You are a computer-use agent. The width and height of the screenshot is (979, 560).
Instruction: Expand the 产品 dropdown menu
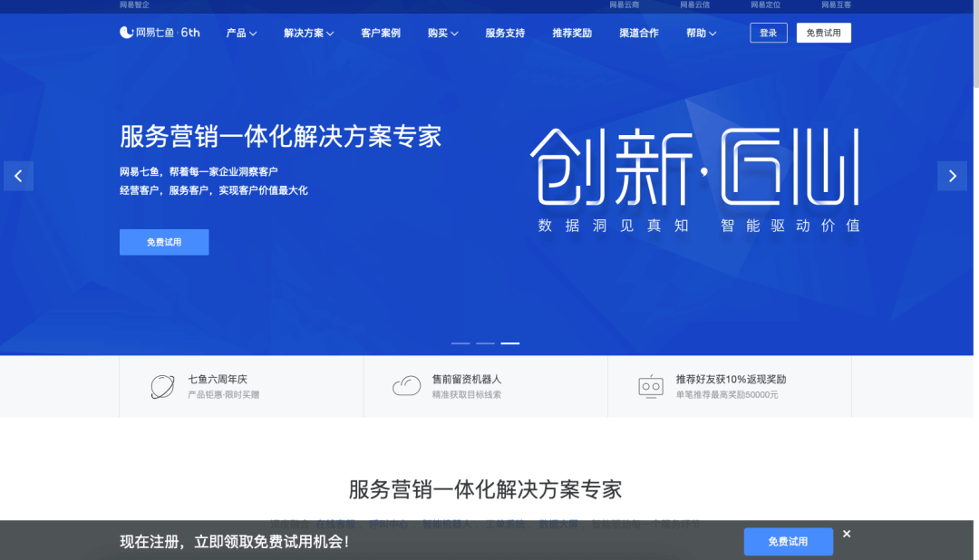[x=241, y=34]
